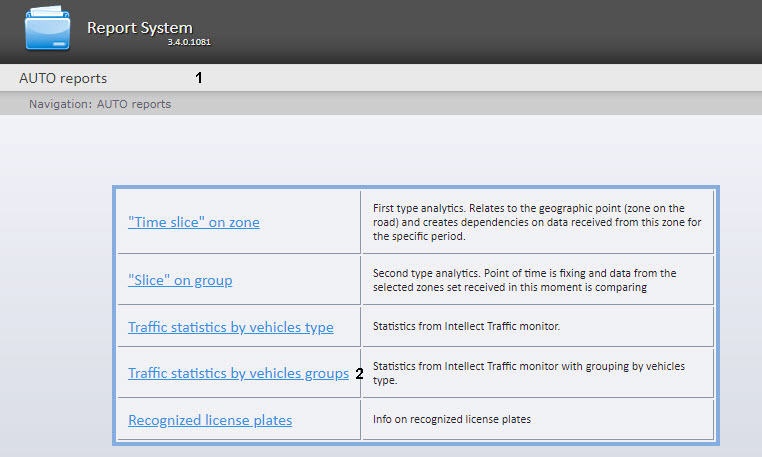Click the empty area of the grey menu bar
Screen dimensions: 762x457
click(x=480, y=78)
